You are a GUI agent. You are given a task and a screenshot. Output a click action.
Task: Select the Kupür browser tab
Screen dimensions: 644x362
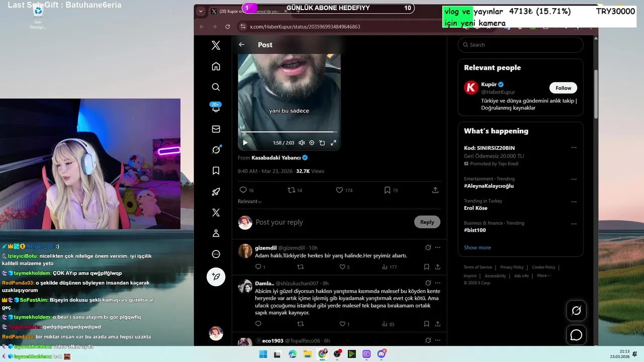click(x=249, y=11)
